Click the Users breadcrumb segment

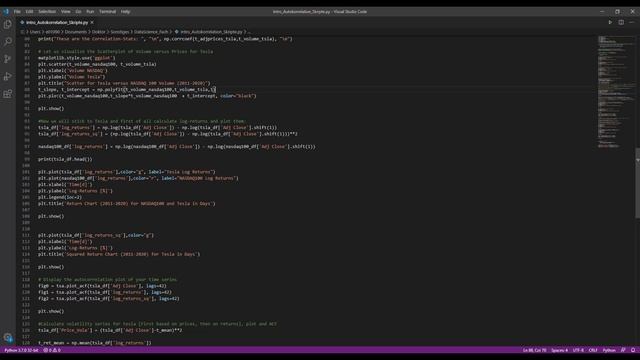35,32
